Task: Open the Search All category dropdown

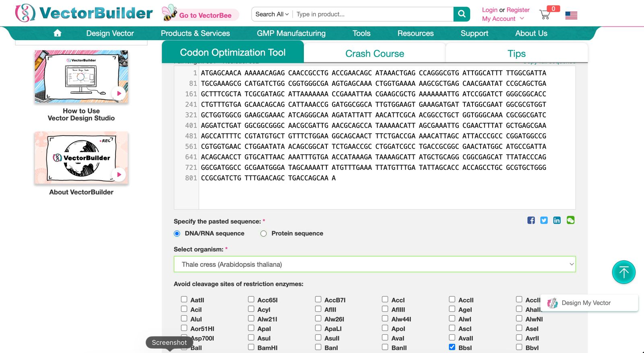Action: [x=272, y=14]
